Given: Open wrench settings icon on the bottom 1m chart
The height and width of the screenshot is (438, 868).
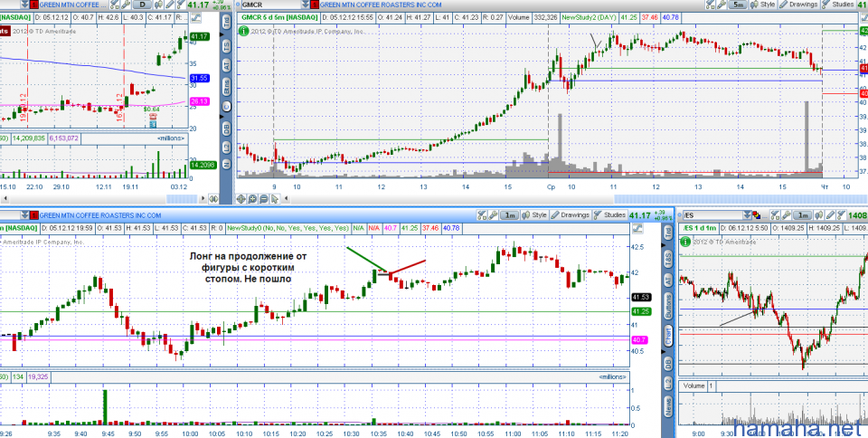Looking at the screenshot, I should tap(493, 215).
